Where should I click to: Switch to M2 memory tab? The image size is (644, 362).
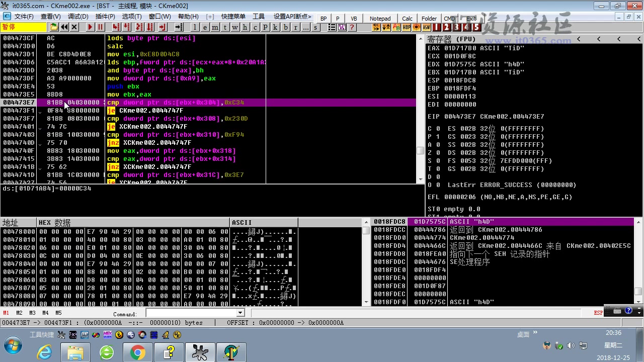click(19, 313)
